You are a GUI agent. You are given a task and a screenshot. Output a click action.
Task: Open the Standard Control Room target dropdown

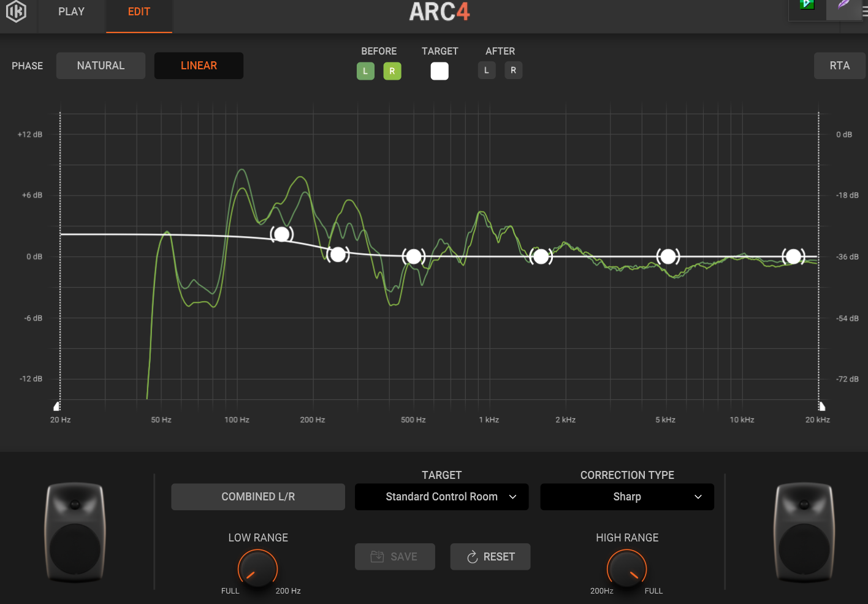click(441, 497)
